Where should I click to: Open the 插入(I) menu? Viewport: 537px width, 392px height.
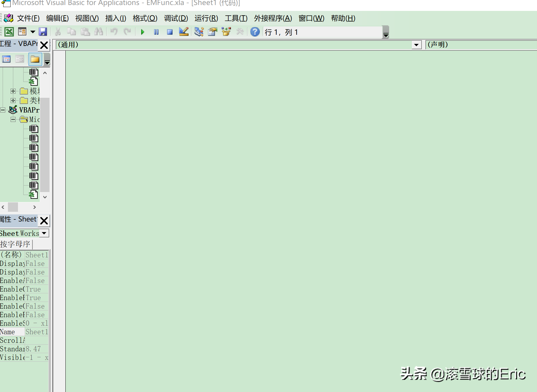(116, 18)
